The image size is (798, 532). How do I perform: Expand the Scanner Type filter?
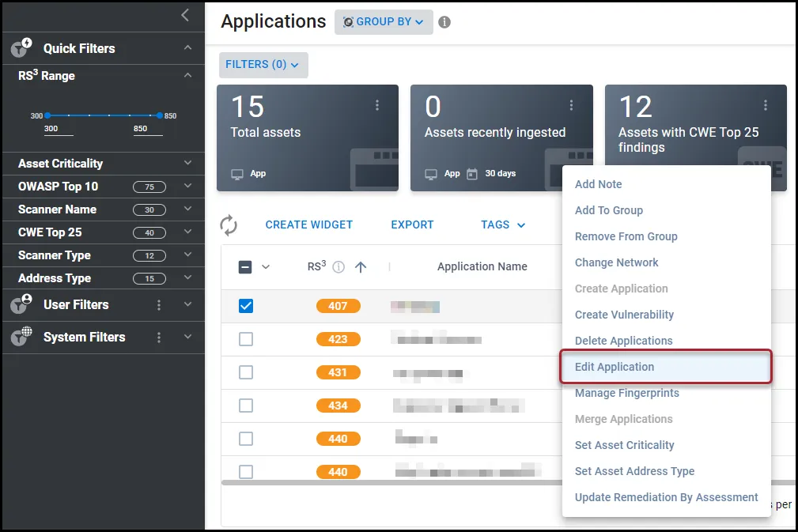(x=187, y=255)
